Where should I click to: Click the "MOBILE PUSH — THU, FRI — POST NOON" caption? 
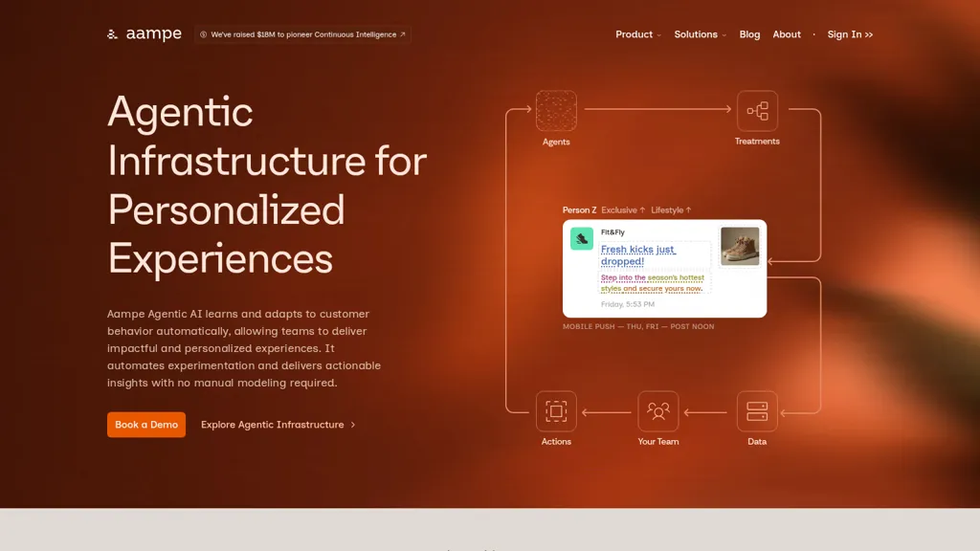(638, 326)
